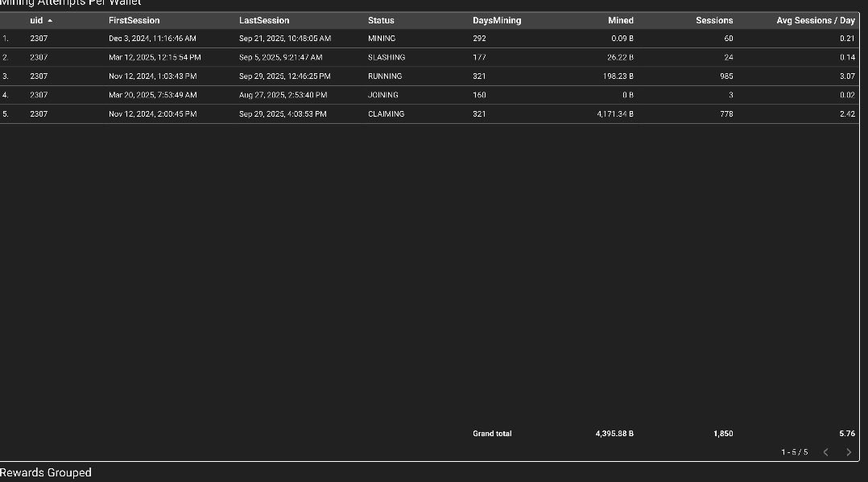Click the Mining Attempts Per Wallet title

click(70, 2)
